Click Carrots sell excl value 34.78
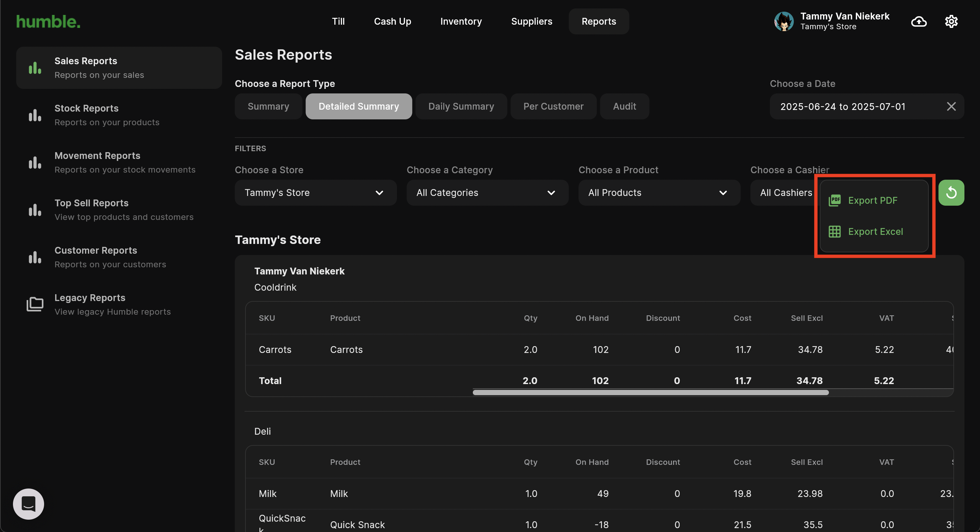Viewport: 980px width, 532px height. pos(810,349)
